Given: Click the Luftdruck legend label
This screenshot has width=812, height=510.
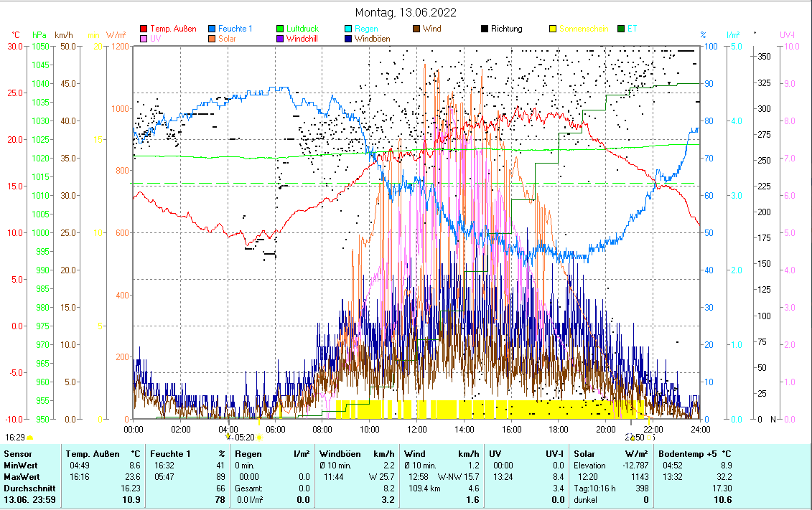Looking at the screenshot, I should point(302,29).
